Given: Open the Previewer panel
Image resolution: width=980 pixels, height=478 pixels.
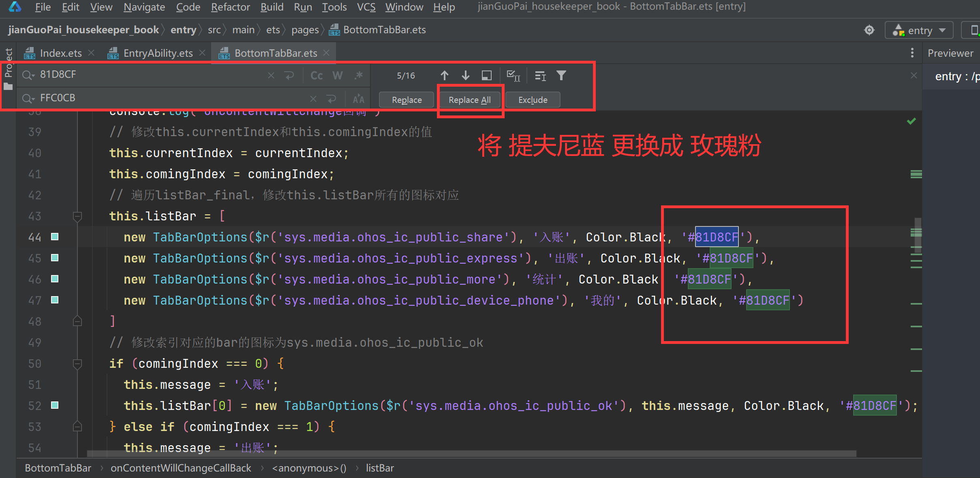Looking at the screenshot, I should (x=950, y=53).
